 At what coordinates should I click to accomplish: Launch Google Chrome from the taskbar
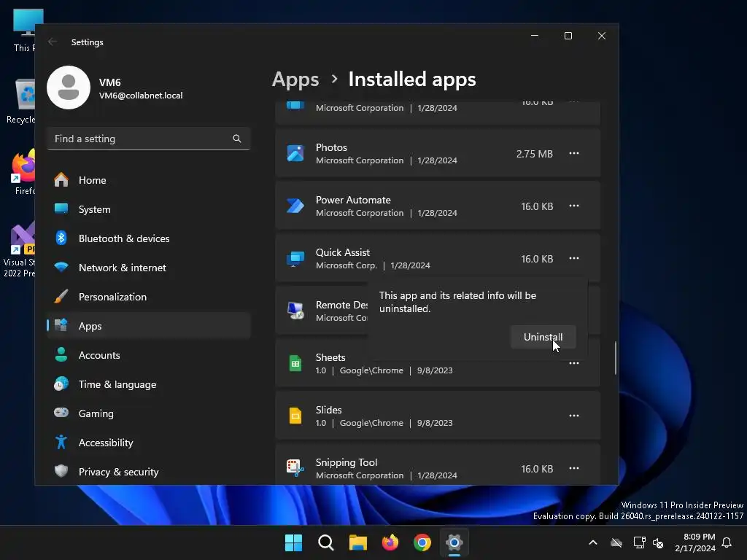(x=422, y=542)
